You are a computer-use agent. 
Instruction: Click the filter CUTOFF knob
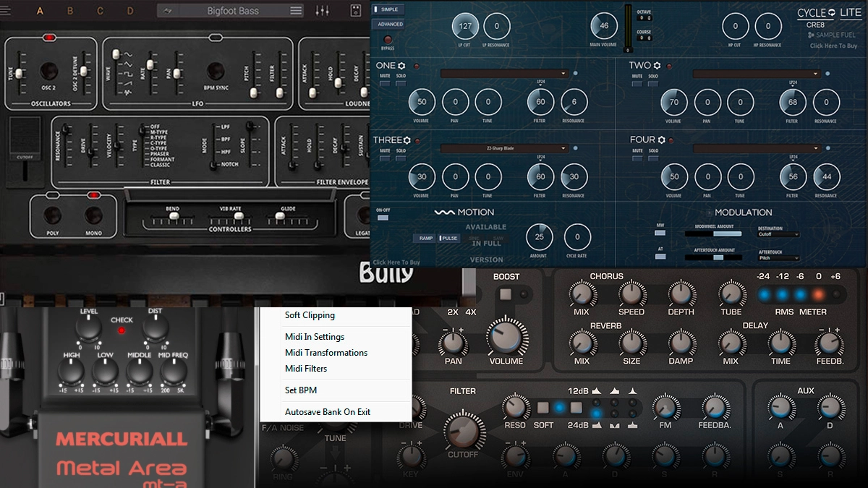[x=462, y=431]
